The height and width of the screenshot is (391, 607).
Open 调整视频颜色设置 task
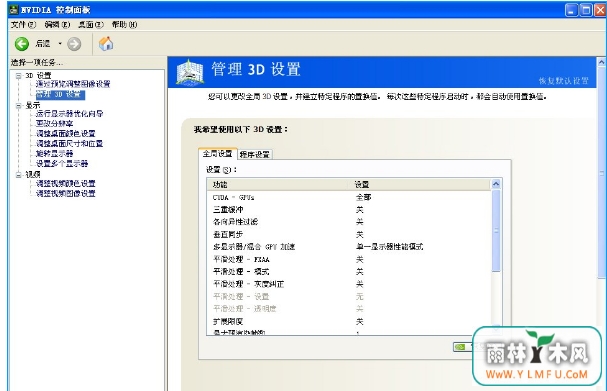pos(65,183)
